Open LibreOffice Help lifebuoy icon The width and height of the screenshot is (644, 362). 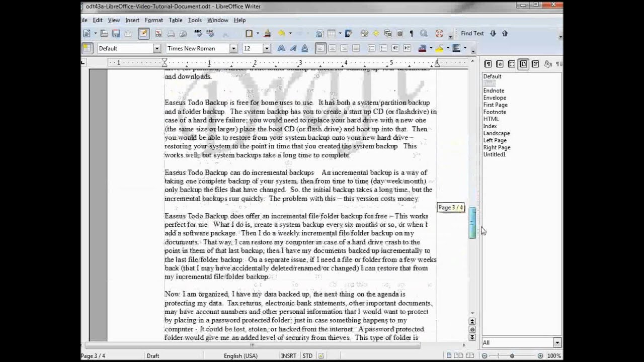point(439,34)
